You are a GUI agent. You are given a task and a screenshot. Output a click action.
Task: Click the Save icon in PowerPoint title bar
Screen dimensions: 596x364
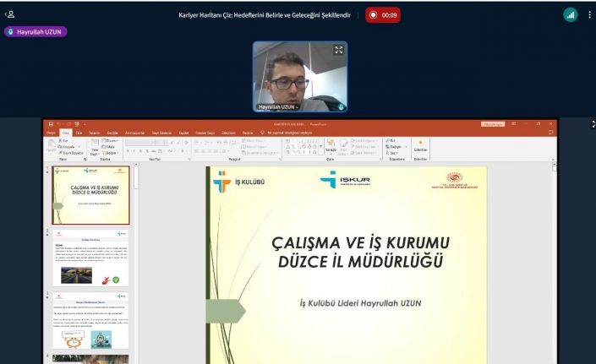[51, 124]
